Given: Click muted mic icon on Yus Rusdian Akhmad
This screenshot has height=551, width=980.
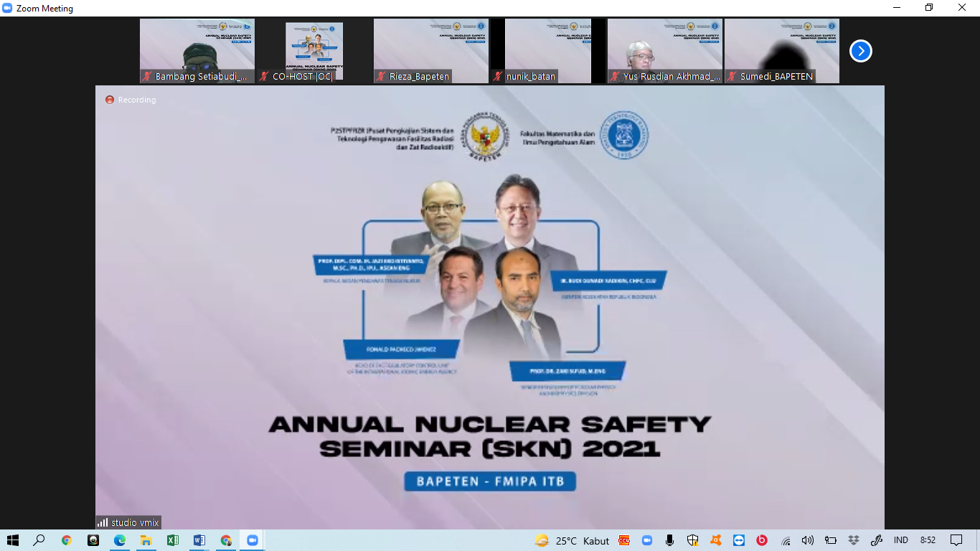Looking at the screenshot, I should (616, 76).
